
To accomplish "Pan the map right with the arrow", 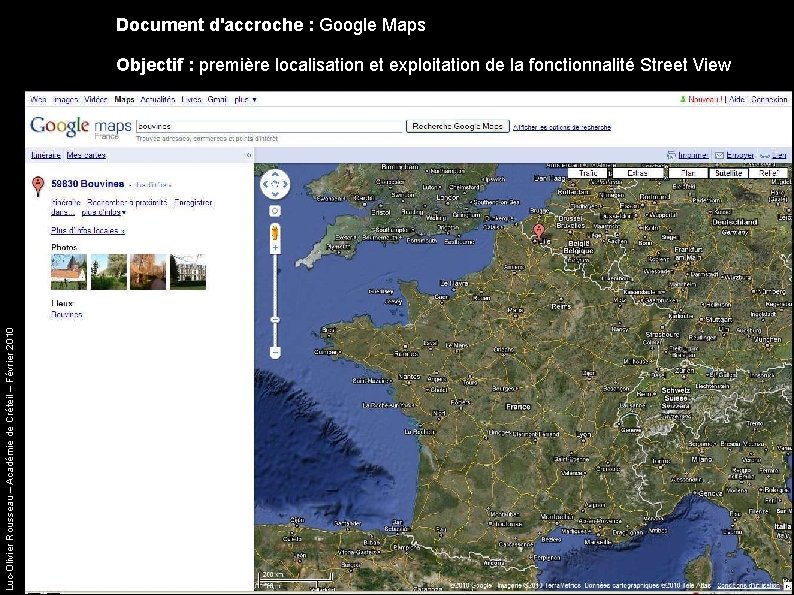I will [285, 184].
